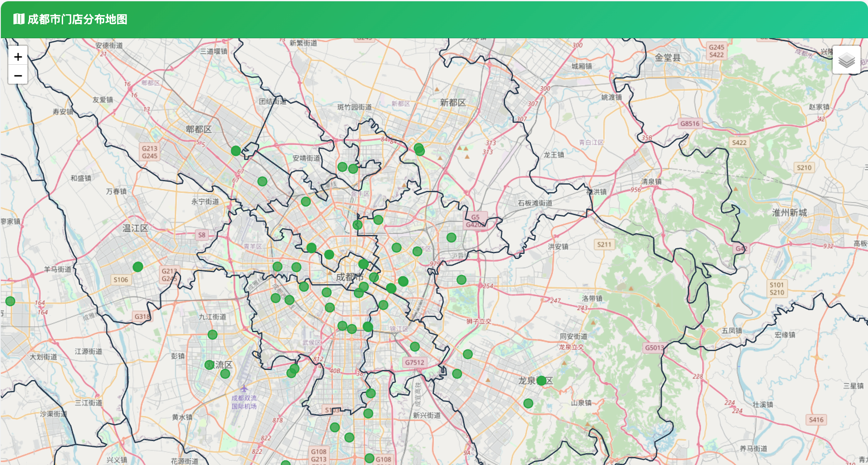Click the 淮州新城 map label
The image size is (868, 465).
click(789, 213)
